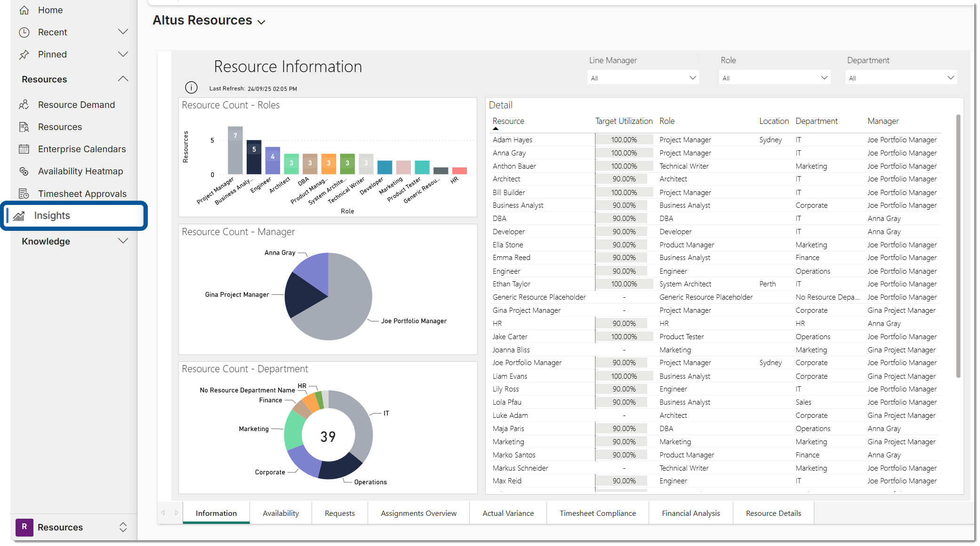Open the Altus Resources title dropdown
The image size is (980, 546).
262,22
